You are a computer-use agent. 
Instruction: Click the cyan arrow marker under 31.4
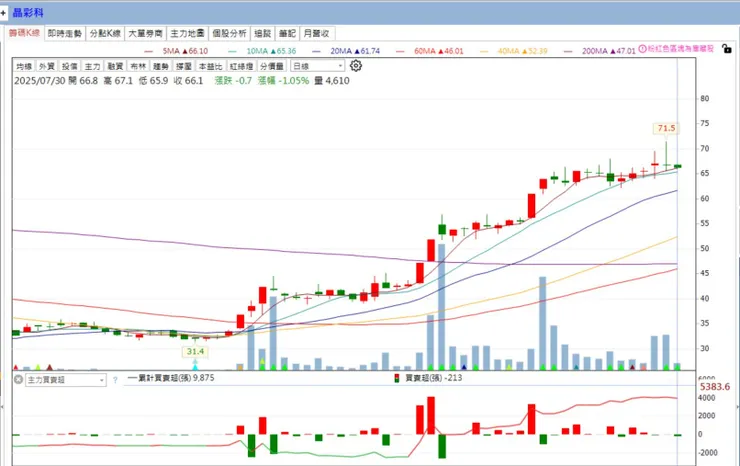[x=195, y=365]
